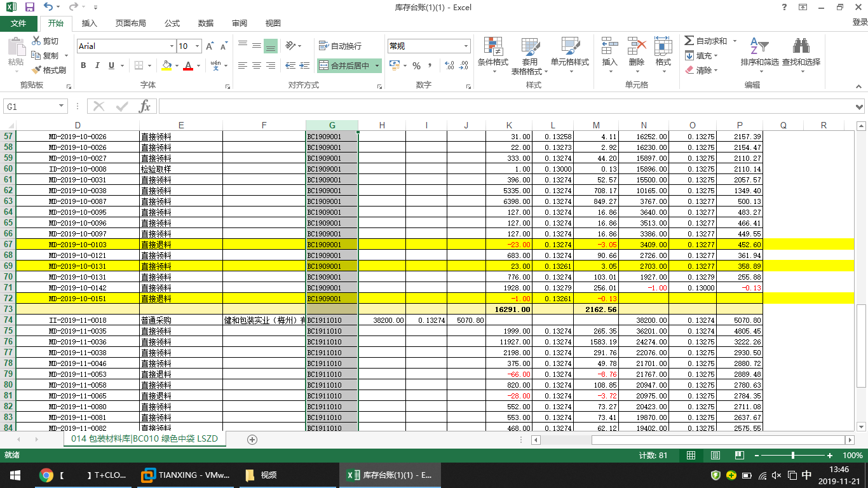Click the Decrease Font Size icon

pos(224,46)
